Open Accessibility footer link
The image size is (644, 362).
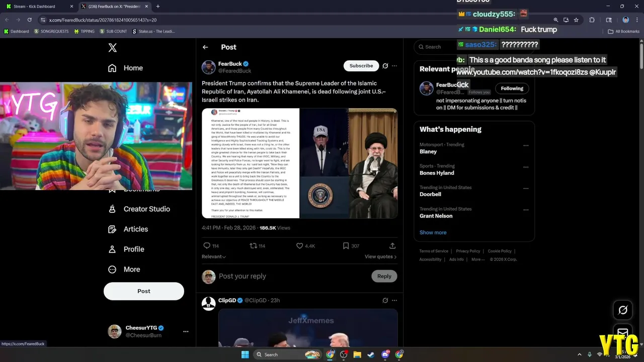click(430, 259)
